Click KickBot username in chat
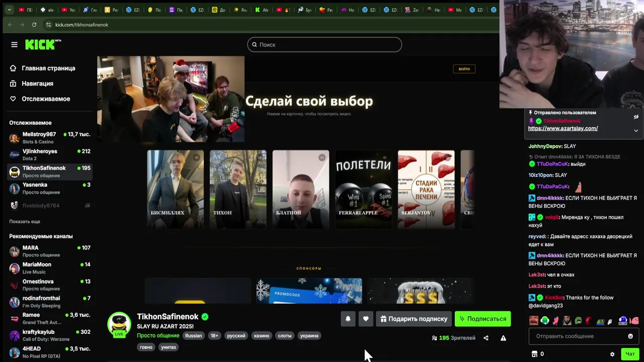The image size is (644, 362). coord(554,298)
